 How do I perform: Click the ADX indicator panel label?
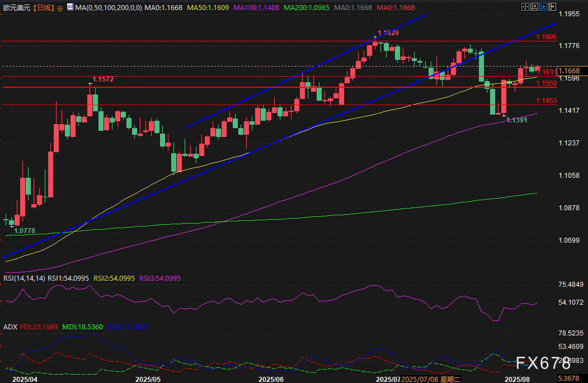10,326
